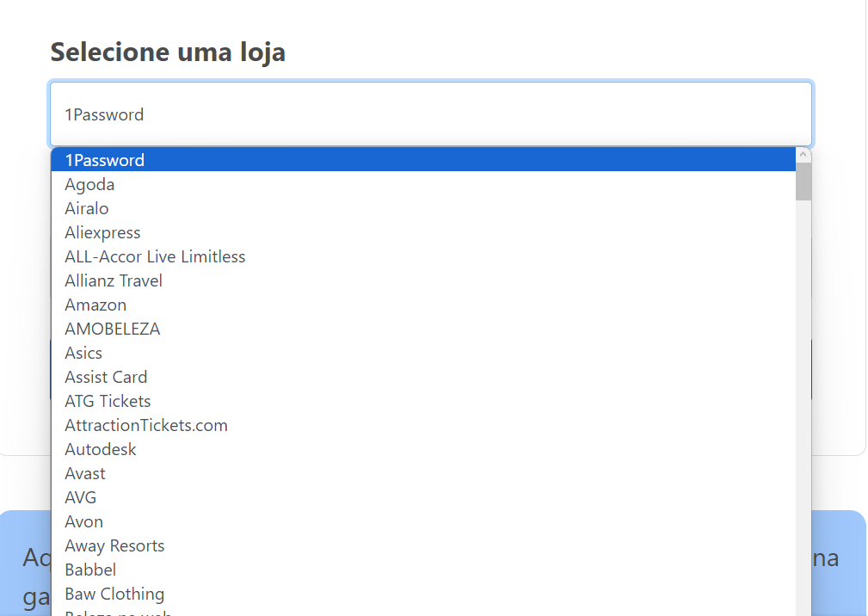Click the dropdown list scrollbar thumb

point(803,182)
